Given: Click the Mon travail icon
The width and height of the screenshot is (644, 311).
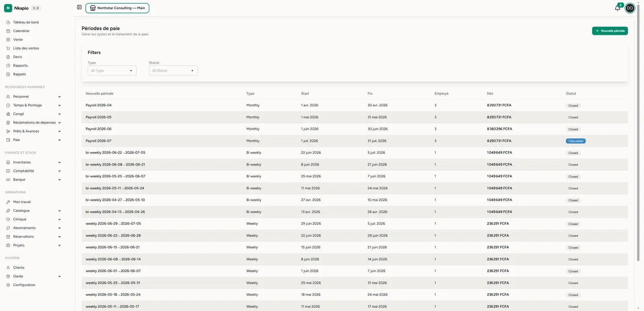Looking at the screenshot, I should 8,202.
